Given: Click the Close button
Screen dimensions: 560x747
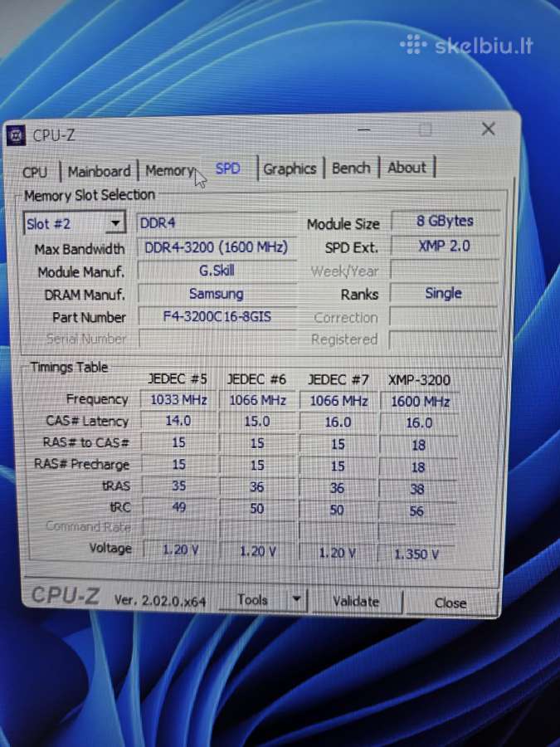Looking at the screenshot, I should (450, 603).
